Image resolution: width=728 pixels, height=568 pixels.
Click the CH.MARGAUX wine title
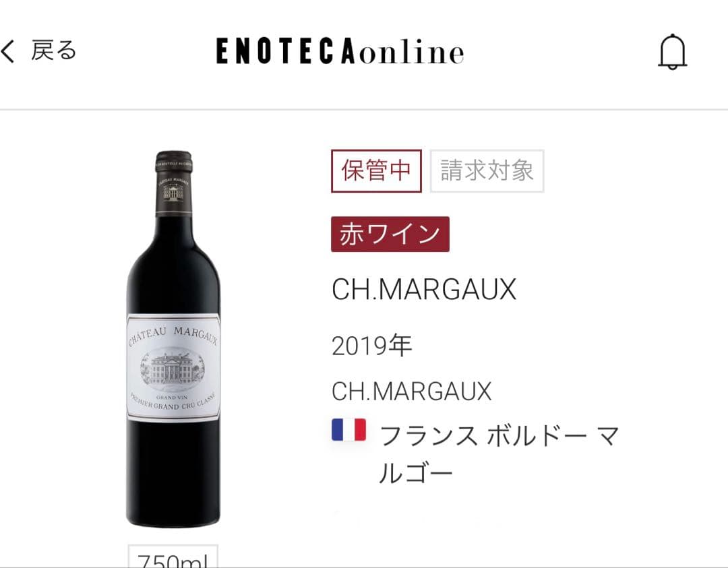424,290
